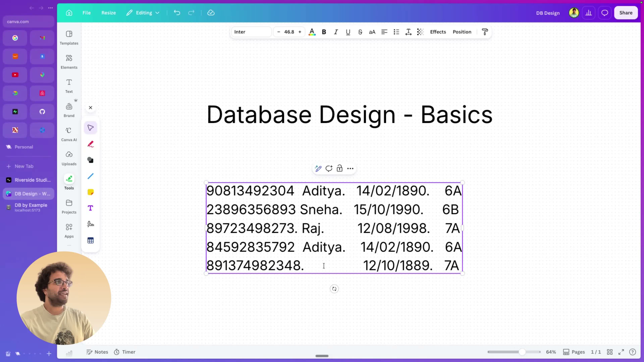Open the analytics chart icon
The width and height of the screenshot is (644, 362).
[589, 13]
